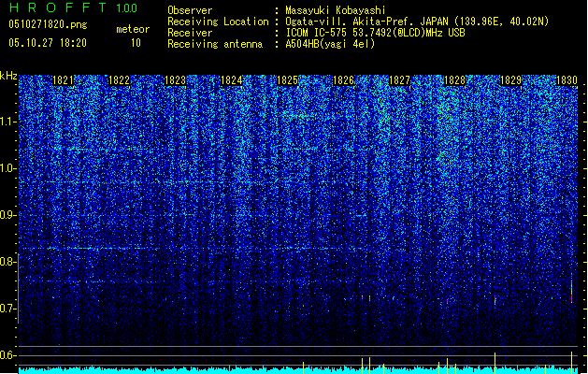The width and height of the screenshot is (588, 374).
Task: Click the Receiver label
Action: (190, 33)
